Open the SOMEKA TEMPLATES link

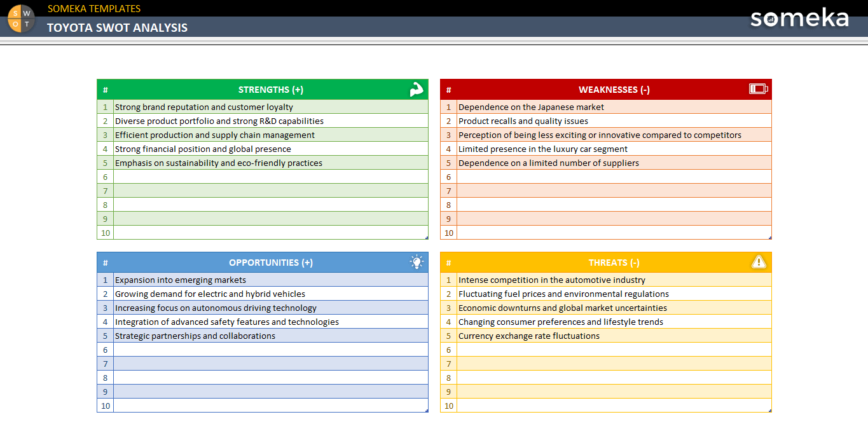[x=94, y=8]
